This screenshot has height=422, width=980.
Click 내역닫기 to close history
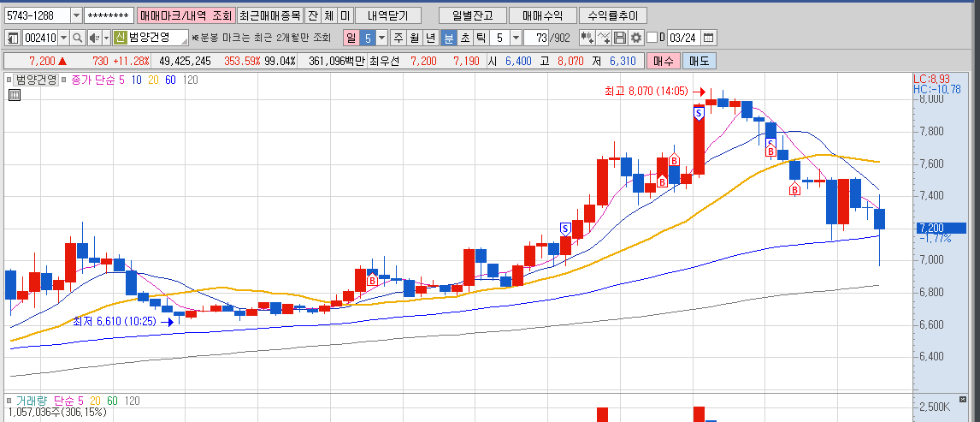tap(388, 15)
